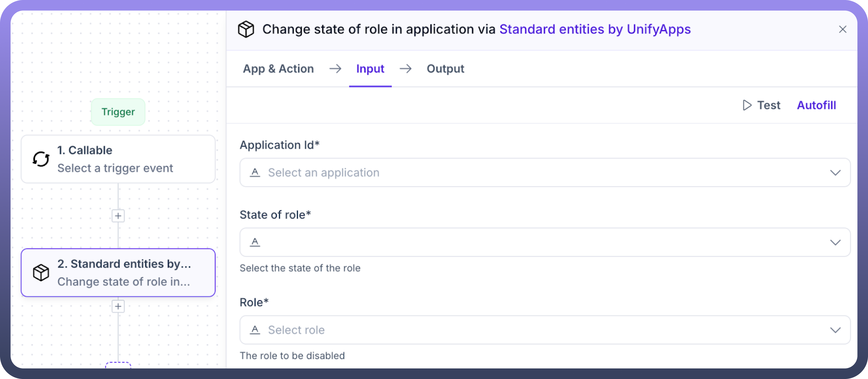The width and height of the screenshot is (868, 379).
Task: Click text-type icon in State of role field
Action: tap(255, 242)
